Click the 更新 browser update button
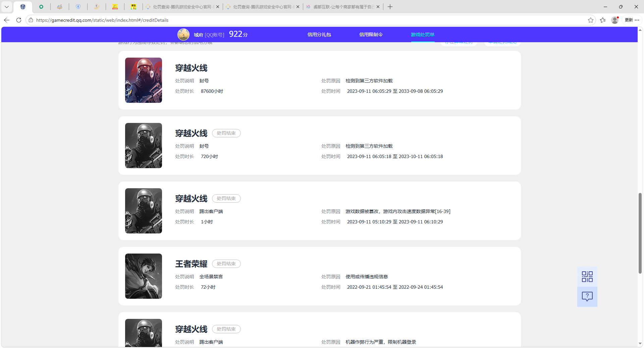Viewport: 644px width, 348px height. 629,20
